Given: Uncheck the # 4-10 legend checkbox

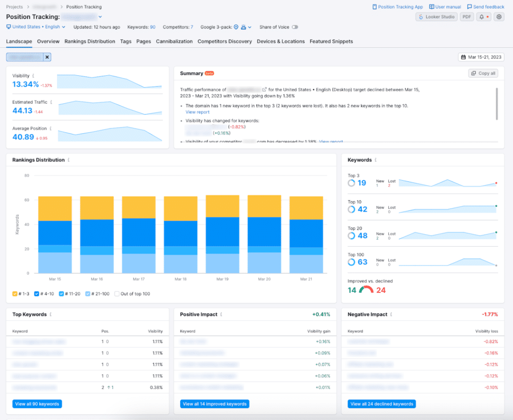Looking at the screenshot, I should pos(36,293).
